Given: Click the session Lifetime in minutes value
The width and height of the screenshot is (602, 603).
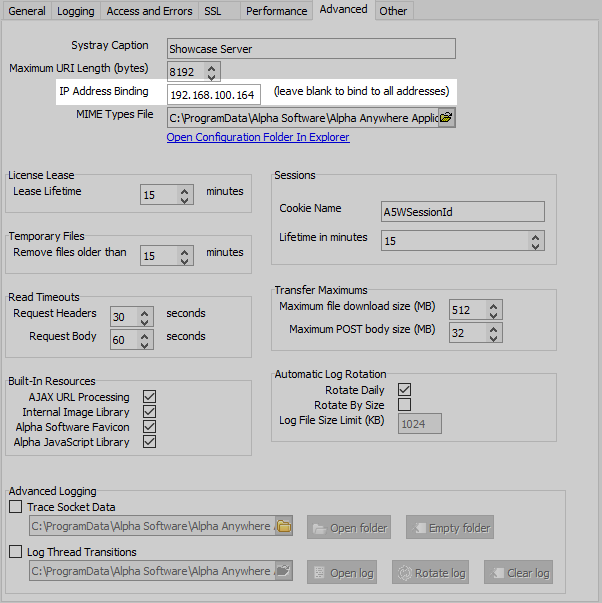Looking at the screenshot, I should pos(455,241).
